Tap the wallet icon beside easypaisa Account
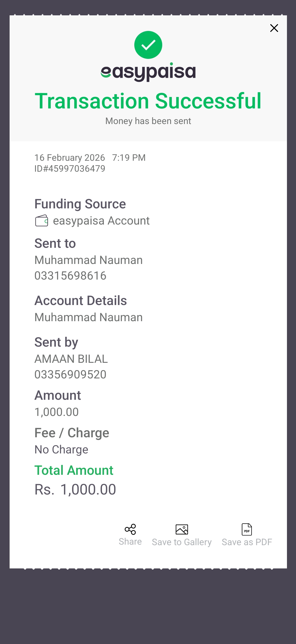296x644 pixels. [42, 221]
